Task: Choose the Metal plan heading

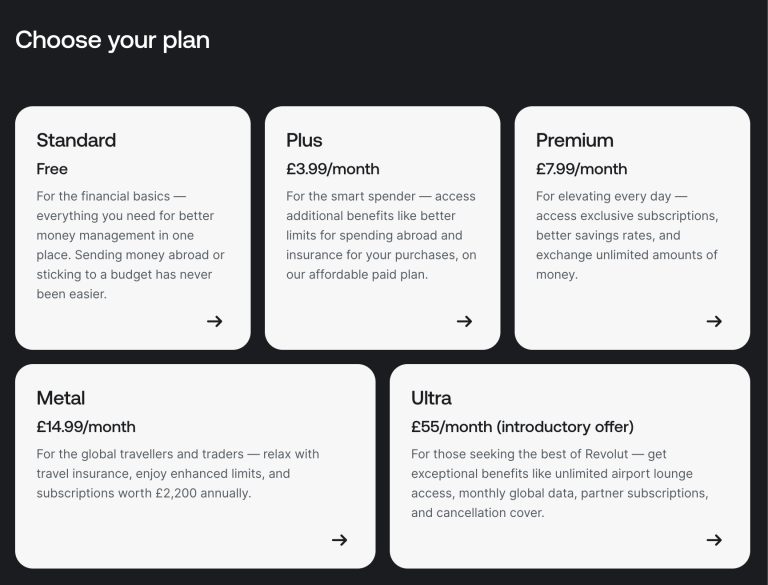Action: (61, 398)
